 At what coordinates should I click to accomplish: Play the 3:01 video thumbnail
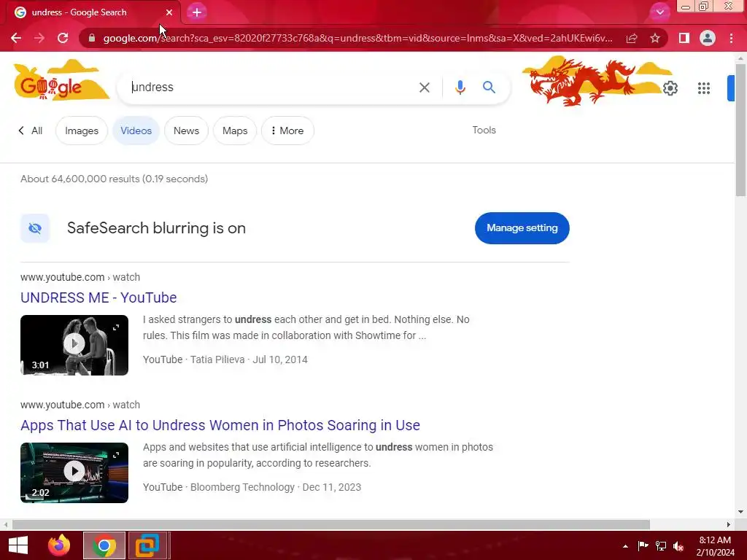pos(74,344)
